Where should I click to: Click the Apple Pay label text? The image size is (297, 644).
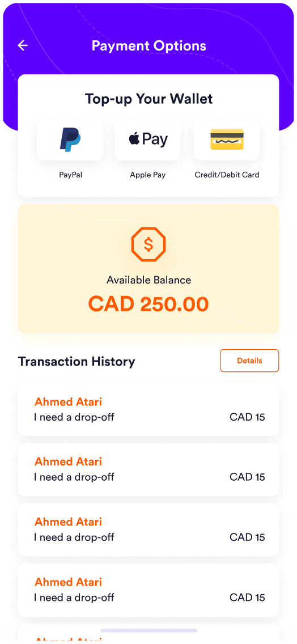(148, 175)
